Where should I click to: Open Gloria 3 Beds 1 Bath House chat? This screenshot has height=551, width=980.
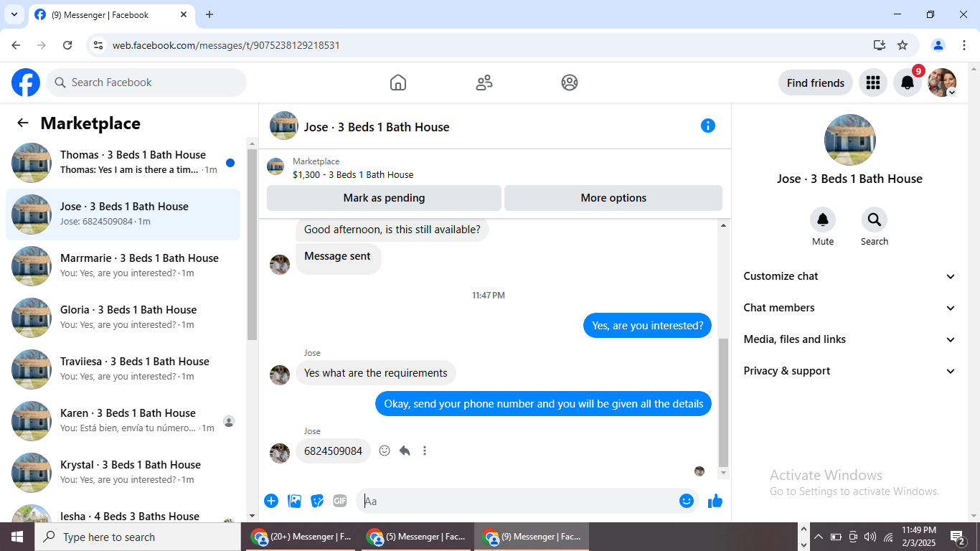click(x=123, y=318)
